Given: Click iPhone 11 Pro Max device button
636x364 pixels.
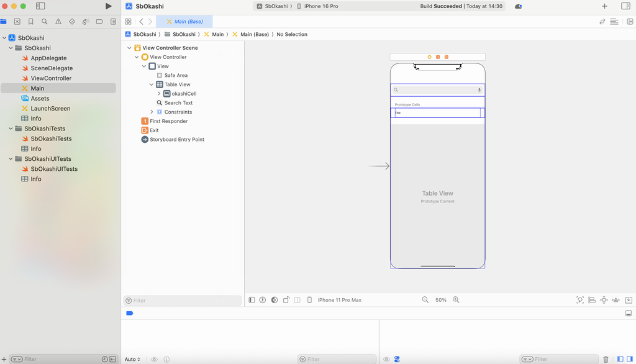Looking at the screenshot, I should [x=339, y=300].
